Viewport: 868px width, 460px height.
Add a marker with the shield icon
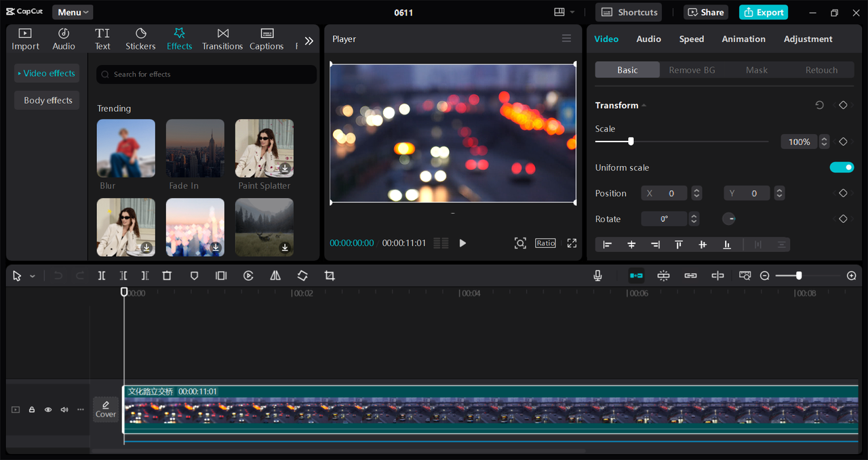(x=194, y=276)
